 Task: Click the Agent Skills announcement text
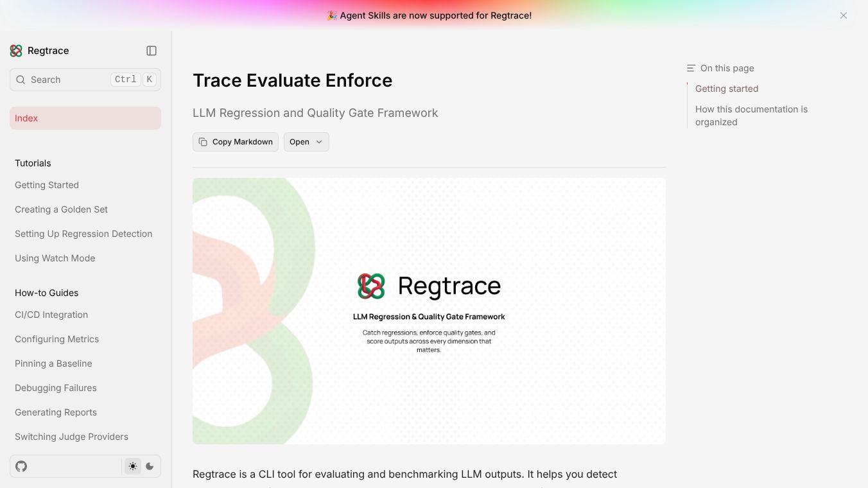pyautogui.click(x=429, y=15)
